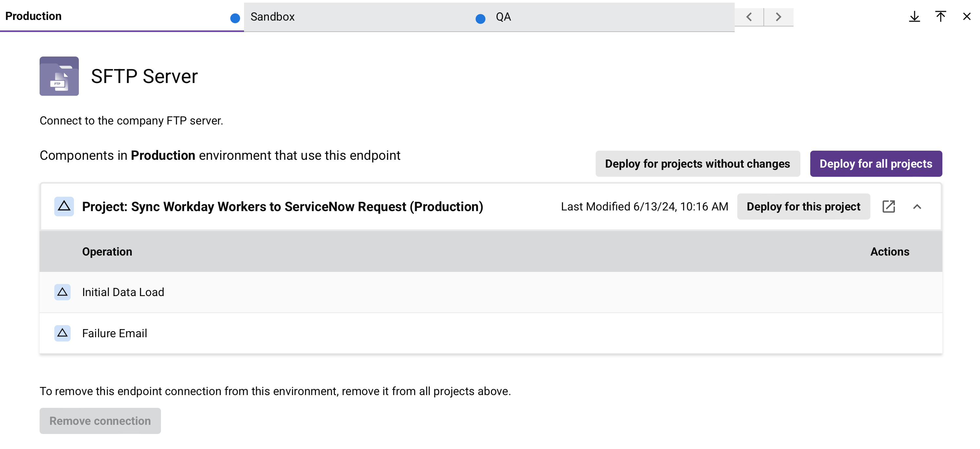Select the Production environment tab
Image resolution: width=980 pixels, height=449 pixels.
coord(33,16)
